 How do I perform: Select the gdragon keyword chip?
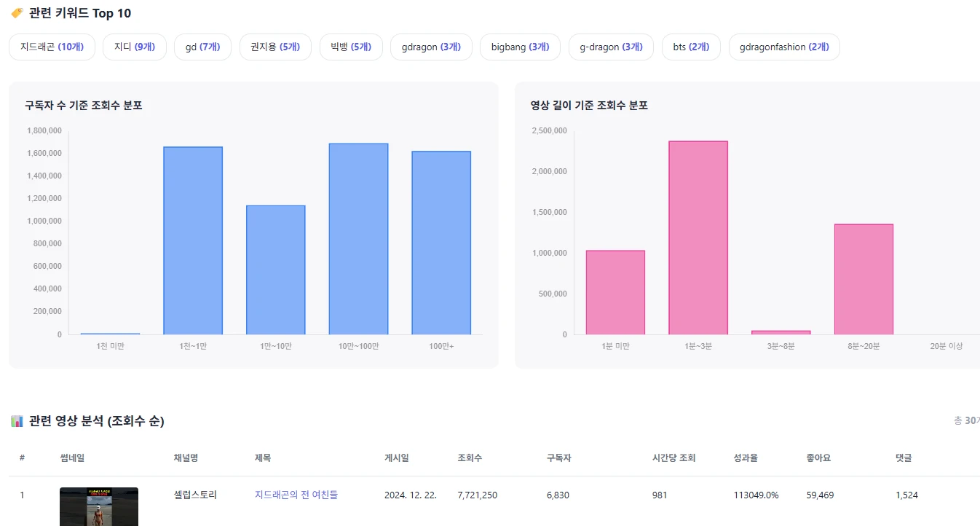coord(431,46)
